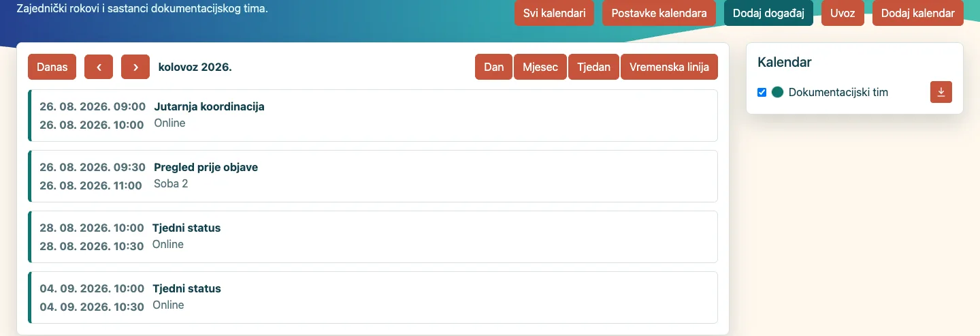Screen dimensions: 980x336
Task: Switch to Tjedan view
Action: (594, 67)
